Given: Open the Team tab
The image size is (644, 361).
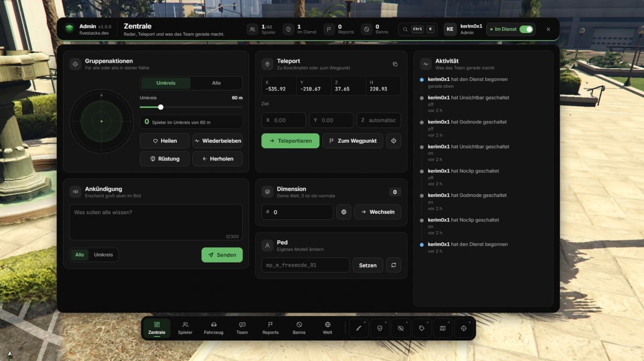Looking at the screenshot, I should pyautogui.click(x=242, y=328).
